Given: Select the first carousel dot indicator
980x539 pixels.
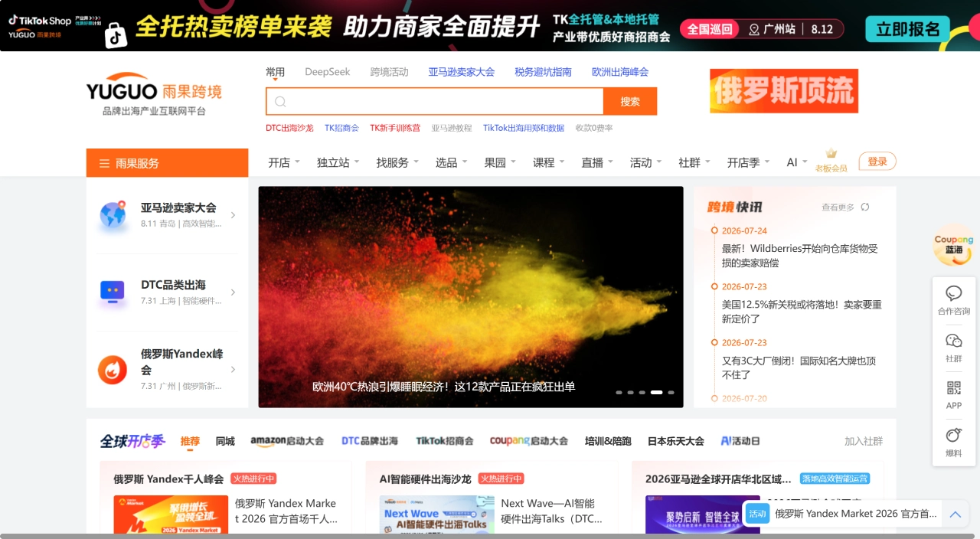Looking at the screenshot, I should point(619,392).
